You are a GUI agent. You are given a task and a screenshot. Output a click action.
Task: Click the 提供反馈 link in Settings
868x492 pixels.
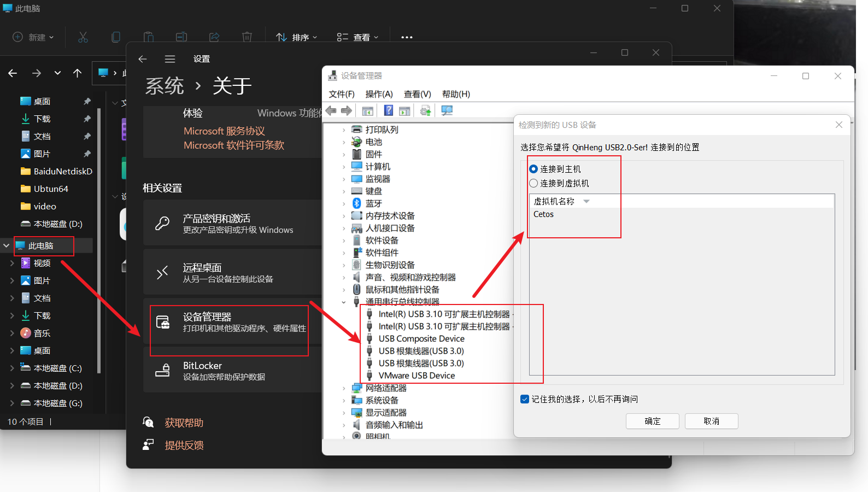(x=184, y=445)
